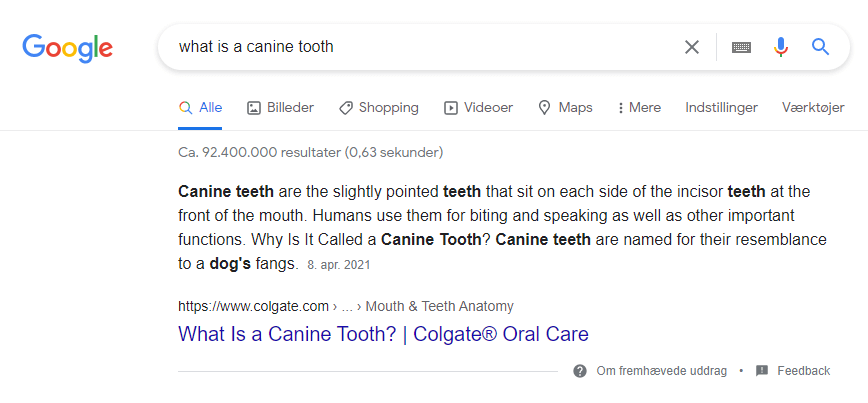Click the Feedback flag icon
Viewport: 868px width, 403px height.
(762, 371)
